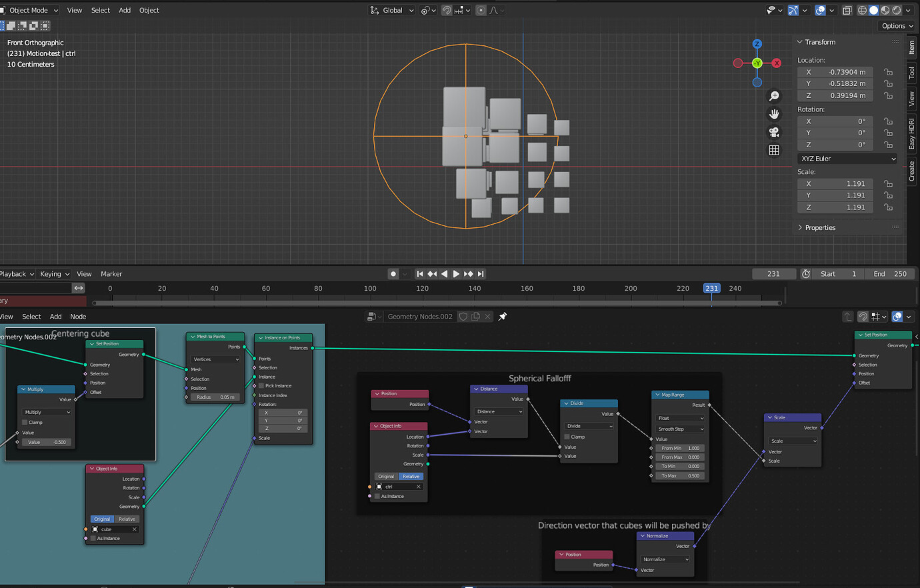This screenshot has width=920, height=588.
Task: Click the current frame marker 231
Action: coord(711,289)
